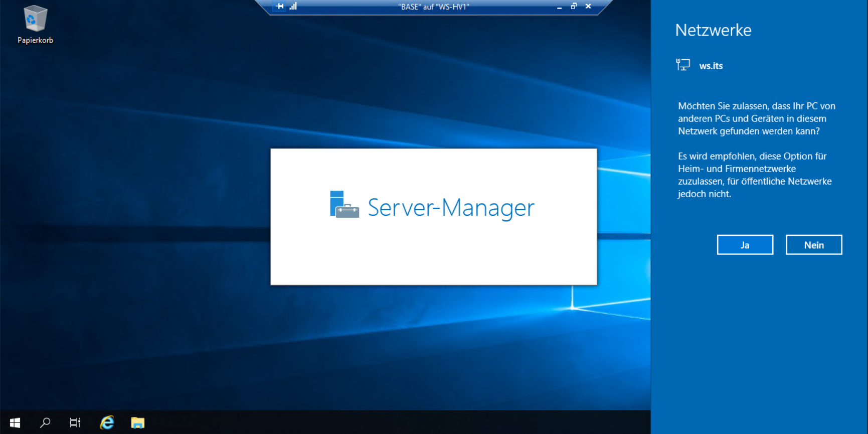Click the Nein button in Netzwerke panel
This screenshot has height=434, width=868.
pos(814,245)
